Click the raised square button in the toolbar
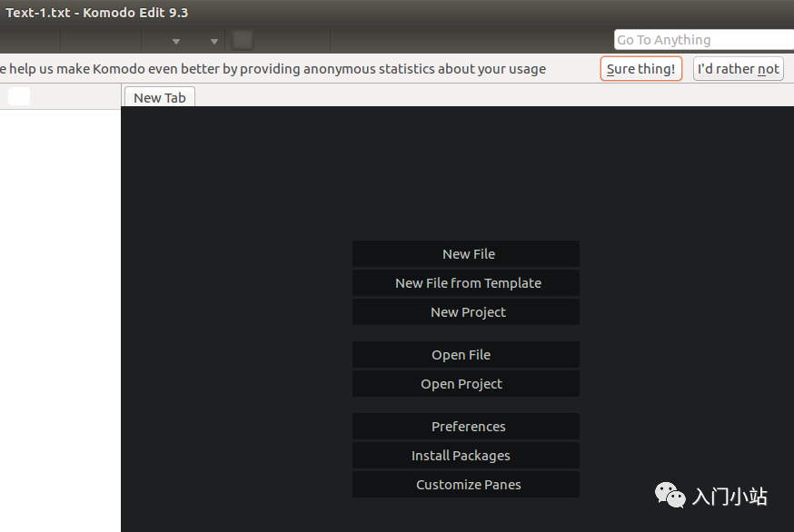Image resolution: width=794 pixels, height=532 pixels. click(243, 41)
